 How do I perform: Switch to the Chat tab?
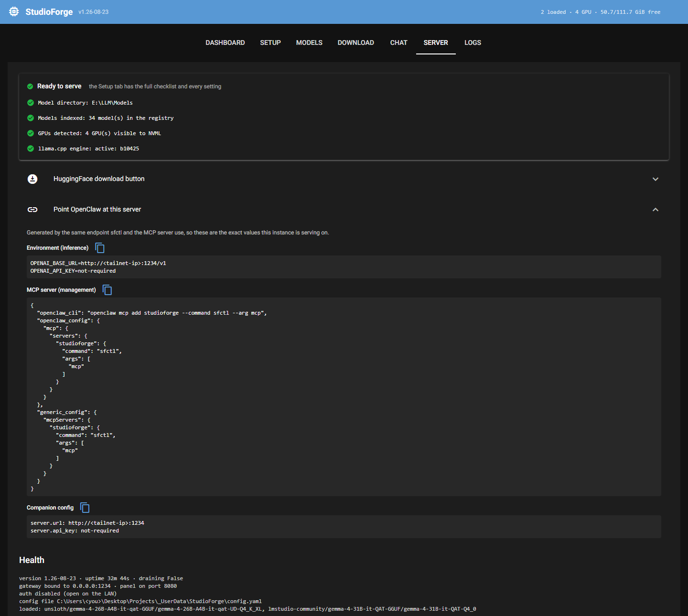(x=399, y=42)
